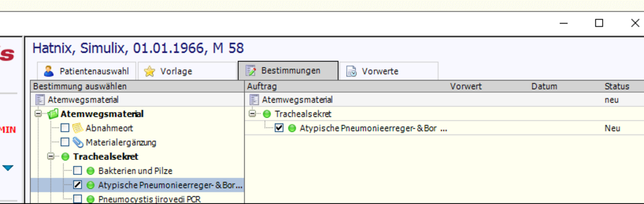Click the paperclip icon beside Materialergänzung

click(x=78, y=142)
